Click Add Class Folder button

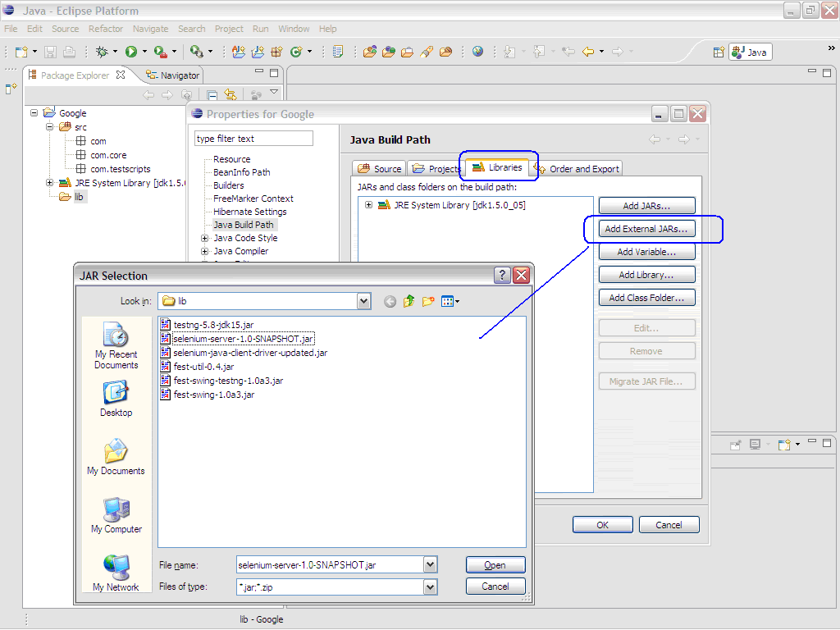(646, 298)
